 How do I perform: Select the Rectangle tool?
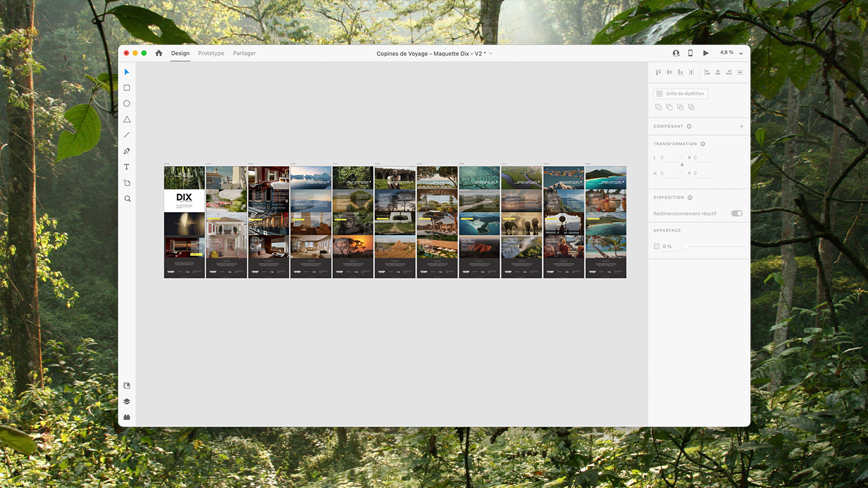127,88
